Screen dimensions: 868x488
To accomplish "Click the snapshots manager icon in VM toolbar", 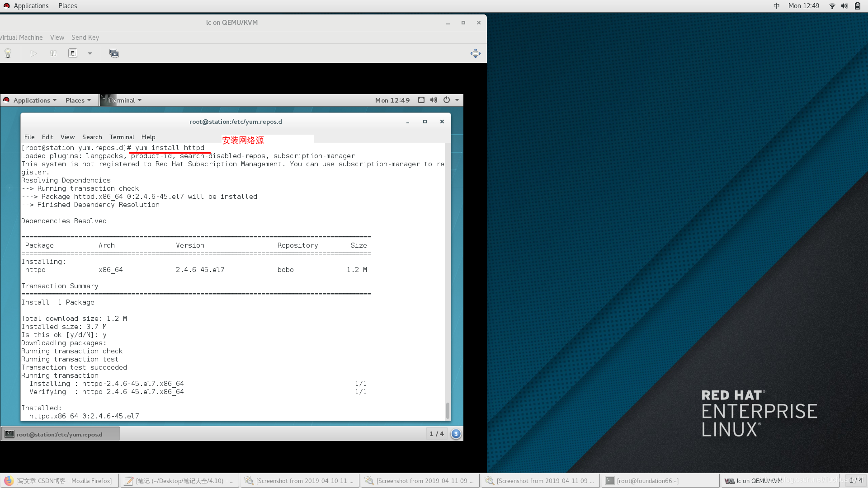I will (114, 53).
